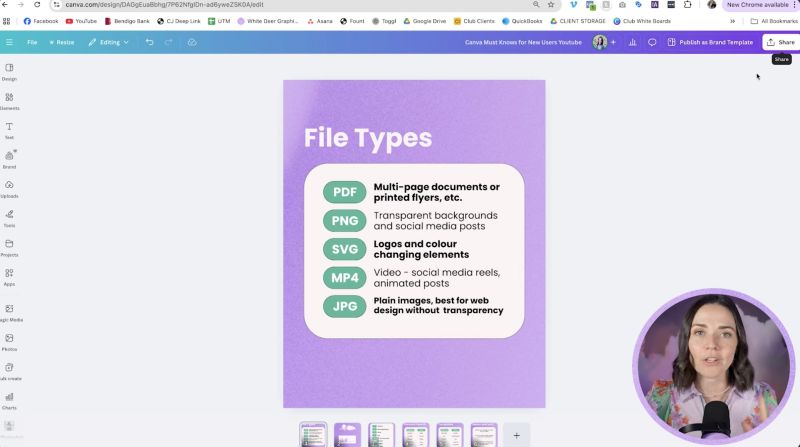Select the green SVG badge
800x447 pixels.
344,250
